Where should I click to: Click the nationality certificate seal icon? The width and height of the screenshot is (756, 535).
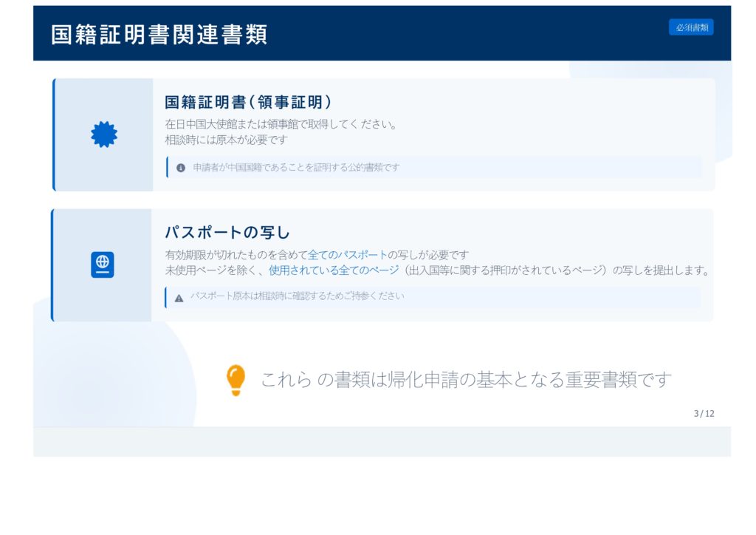coord(103,134)
